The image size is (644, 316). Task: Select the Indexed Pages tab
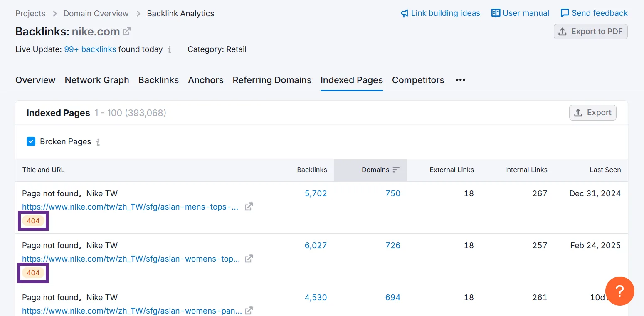(352, 80)
